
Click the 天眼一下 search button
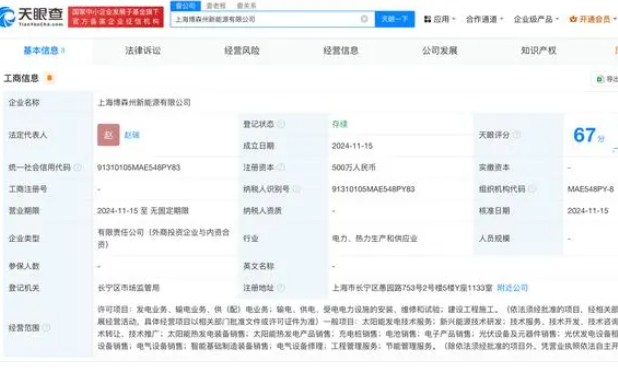click(x=395, y=19)
